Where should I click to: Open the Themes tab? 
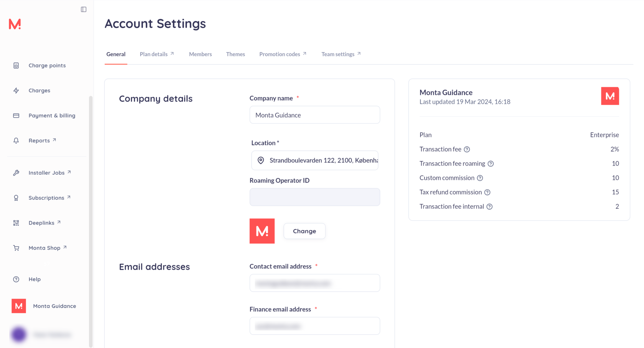pyautogui.click(x=235, y=54)
